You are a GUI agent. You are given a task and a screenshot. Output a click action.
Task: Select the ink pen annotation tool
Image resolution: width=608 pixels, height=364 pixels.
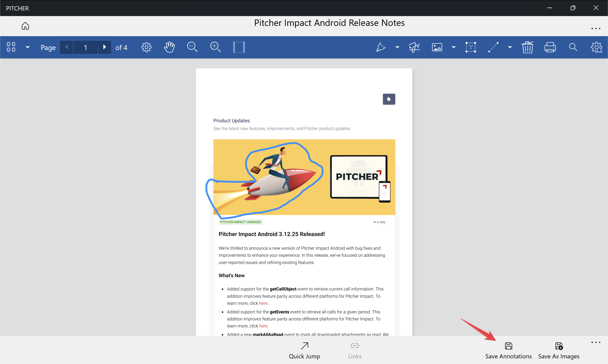click(x=381, y=47)
